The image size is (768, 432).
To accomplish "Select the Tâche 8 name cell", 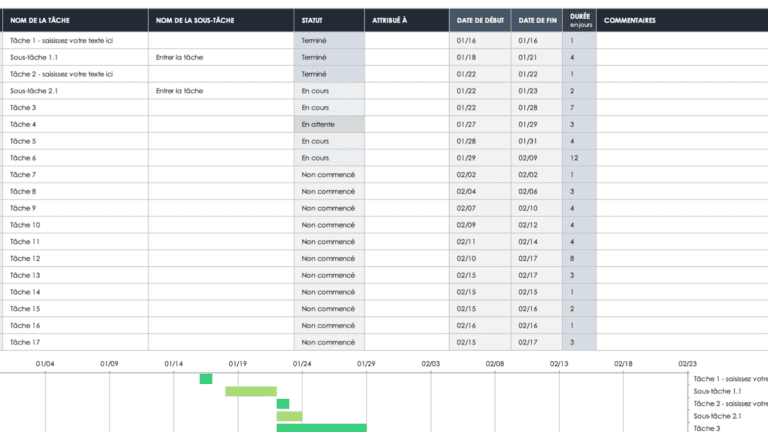I will click(75, 191).
